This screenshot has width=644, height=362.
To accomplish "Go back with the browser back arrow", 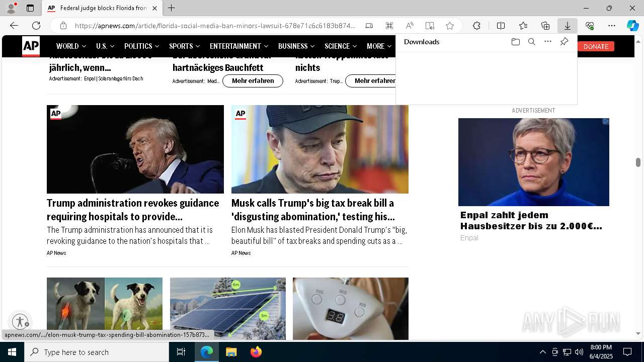I will point(14,26).
